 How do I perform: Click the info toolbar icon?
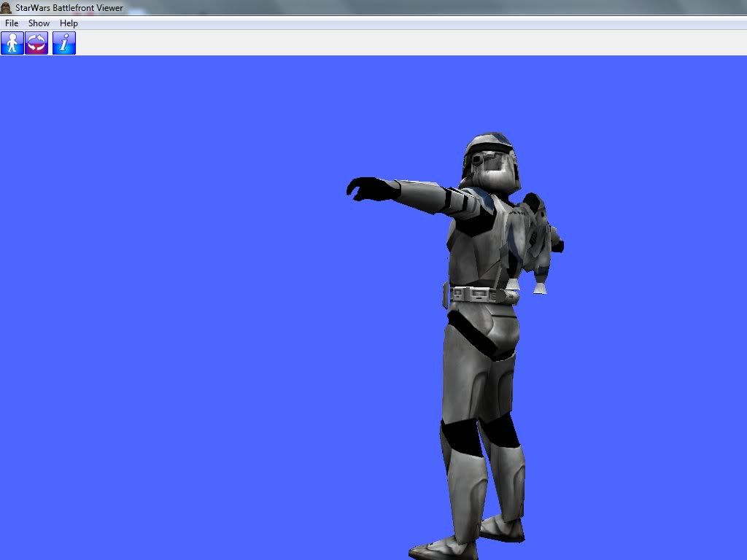(64, 43)
